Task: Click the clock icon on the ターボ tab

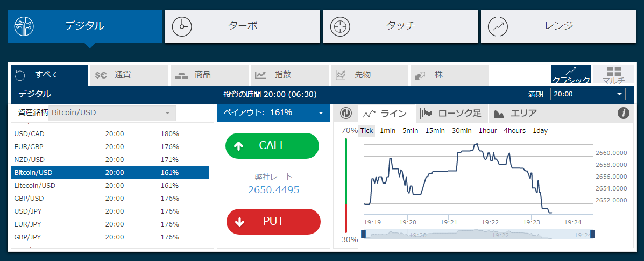Action: tap(182, 26)
